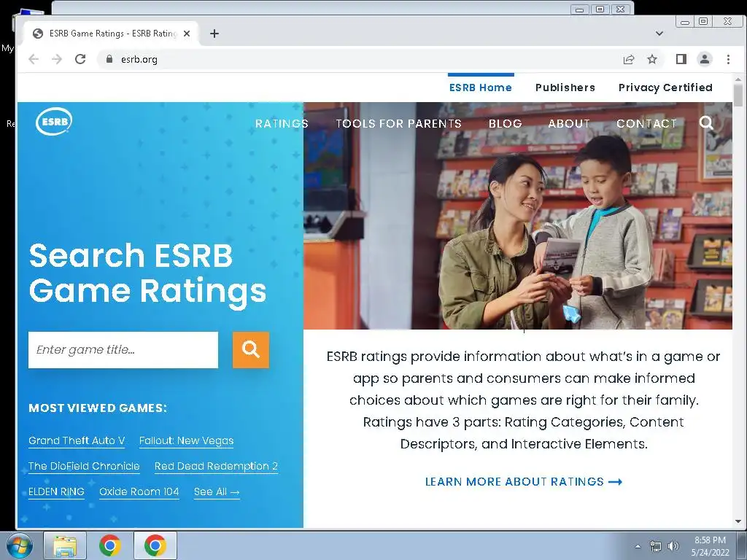Minimize the front Chrome window
Viewport: 747px width, 560px height.
684,21
